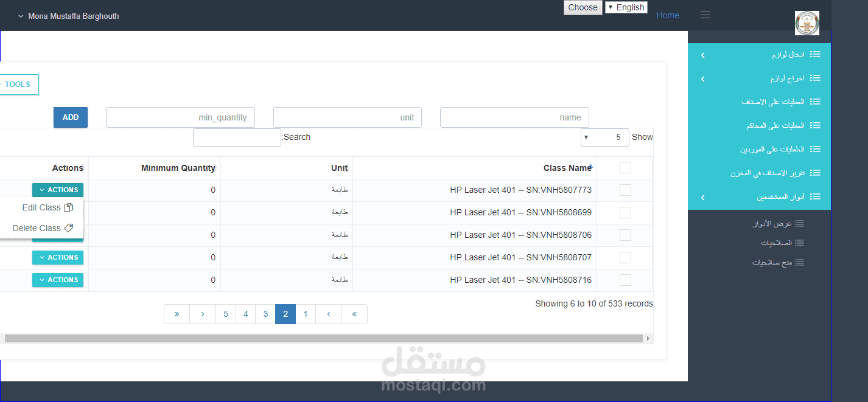Image resolution: width=868 pixels, height=402 pixels.
Task: Click the blue ADD button
Action: (71, 117)
